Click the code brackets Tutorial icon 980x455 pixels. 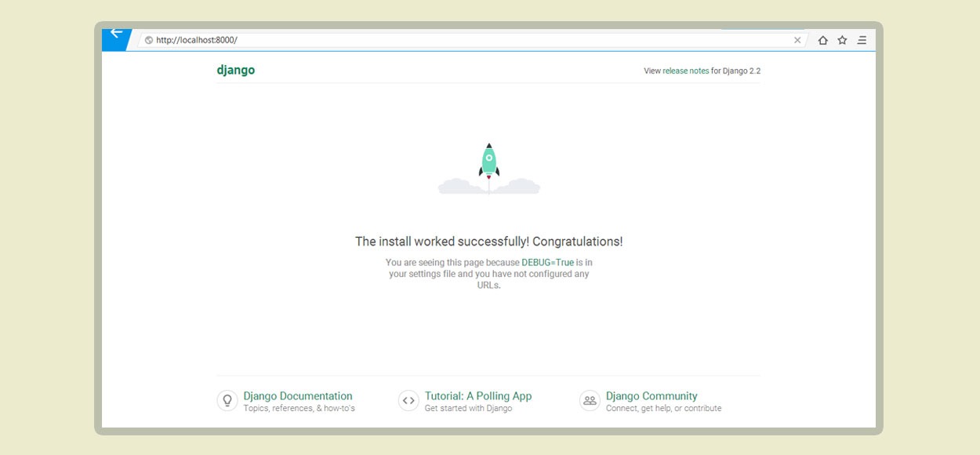pos(408,401)
